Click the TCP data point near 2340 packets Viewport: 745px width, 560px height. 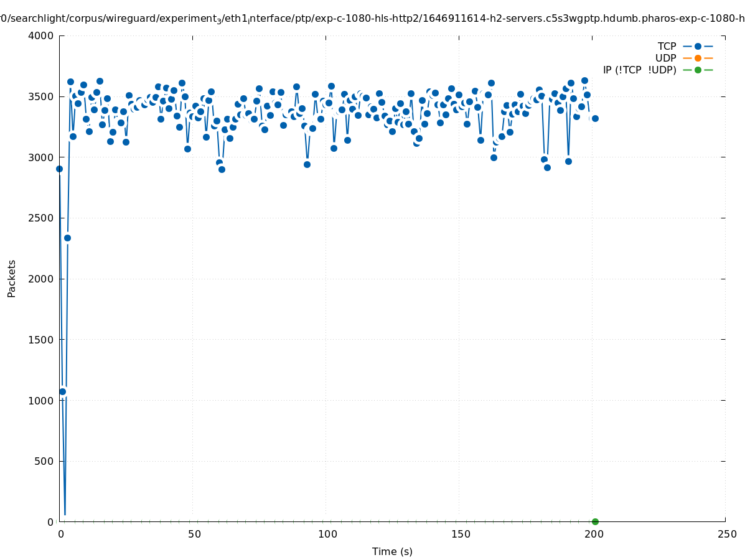pyautogui.click(x=67, y=238)
